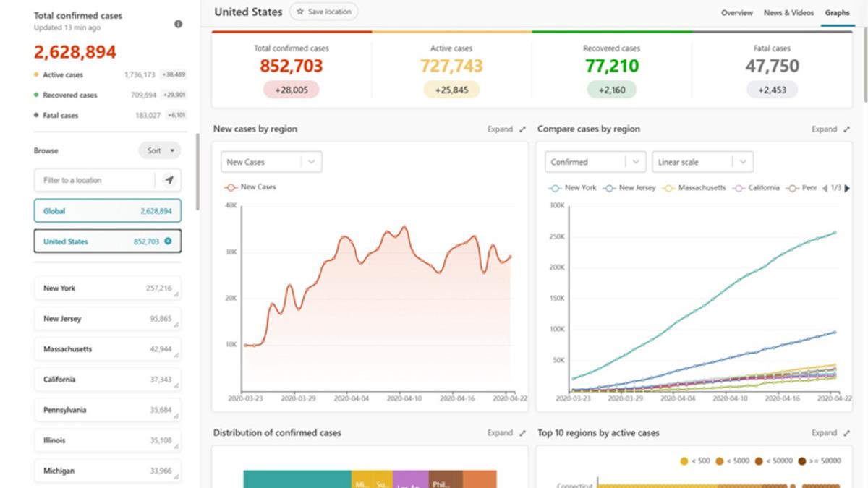Toggle New Cases series in legend

click(x=250, y=187)
